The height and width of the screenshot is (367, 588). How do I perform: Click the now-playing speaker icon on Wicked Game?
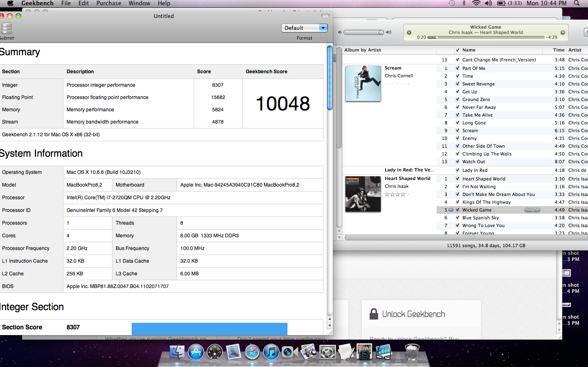pyautogui.click(x=451, y=210)
